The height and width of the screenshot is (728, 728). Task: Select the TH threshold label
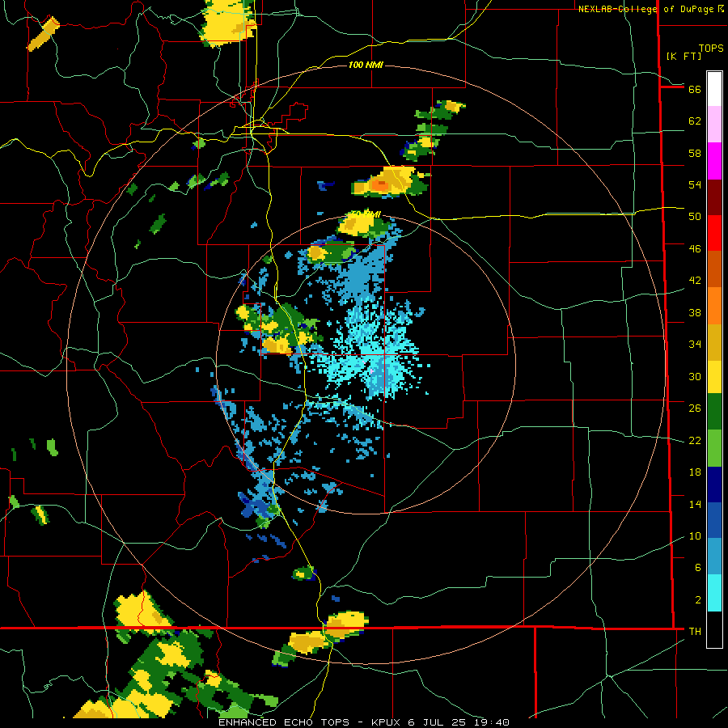click(695, 631)
